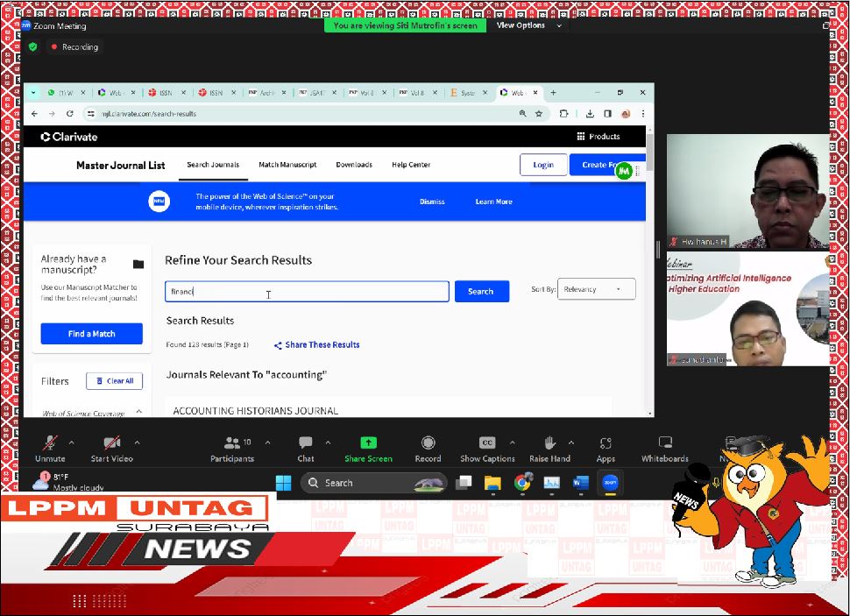
Task: Click the Windows taskbar Search box
Action: (374, 483)
